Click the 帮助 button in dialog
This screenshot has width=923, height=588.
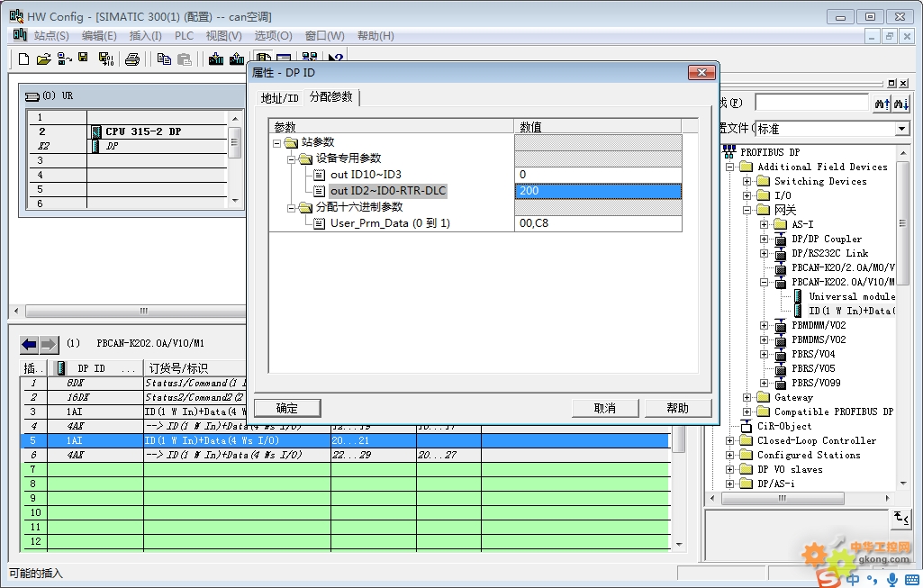point(677,408)
